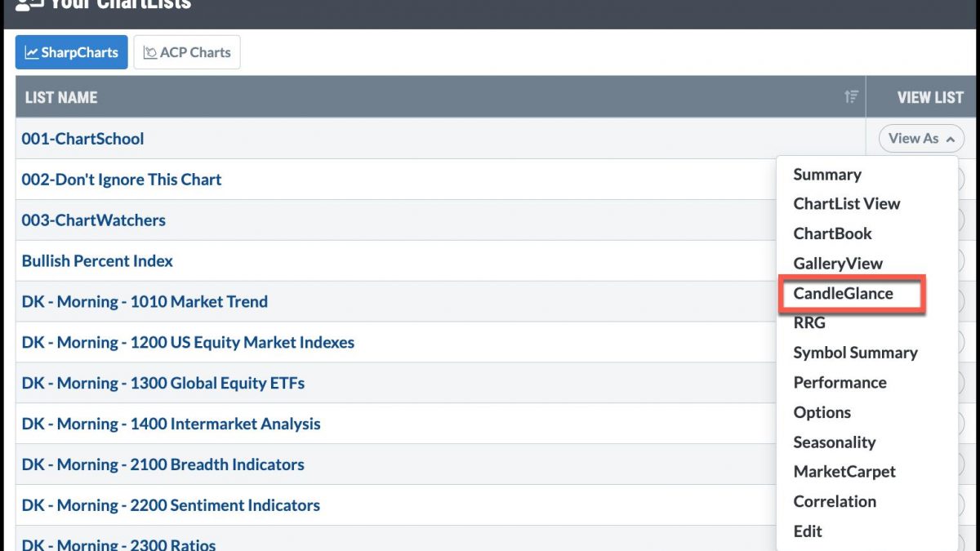
Task: Switch to the ACP Charts tab
Action: click(x=187, y=52)
